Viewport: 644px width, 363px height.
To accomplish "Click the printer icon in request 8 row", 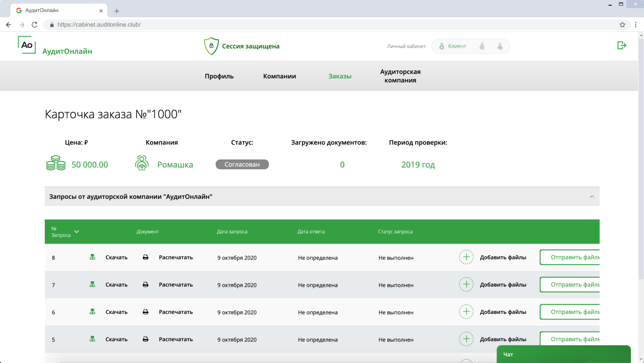I will pos(145,257).
